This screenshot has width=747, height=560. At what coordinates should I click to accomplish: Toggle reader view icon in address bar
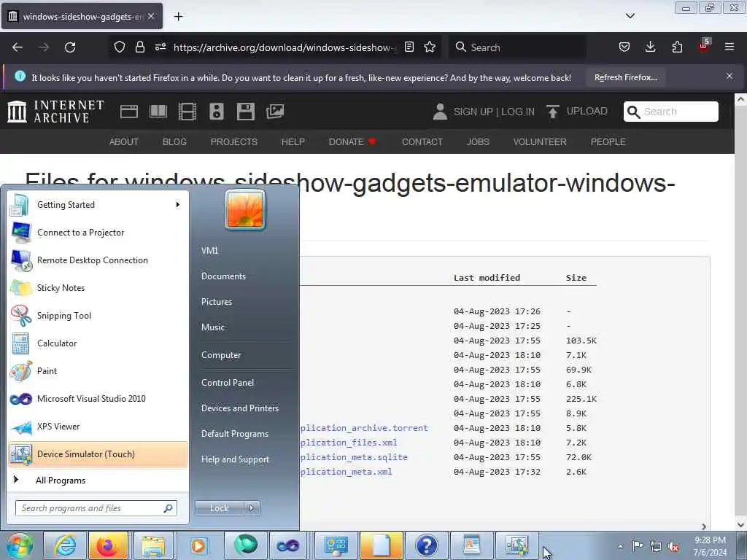click(409, 47)
